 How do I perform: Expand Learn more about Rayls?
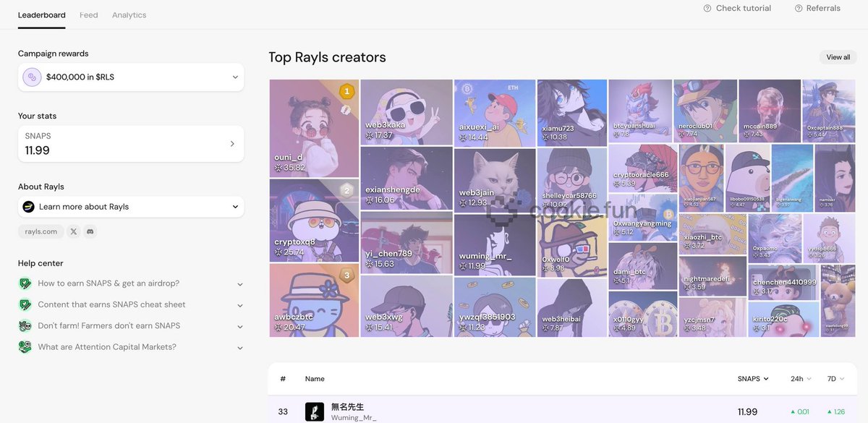click(x=235, y=207)
